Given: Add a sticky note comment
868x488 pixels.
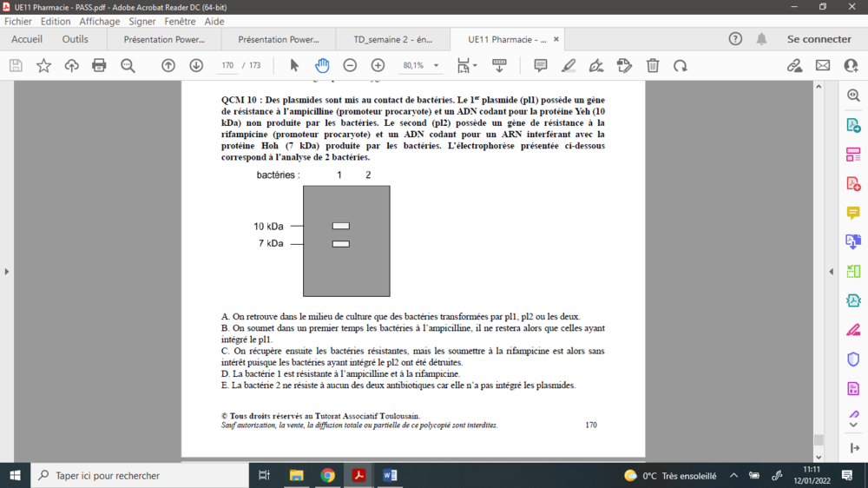Looking at the screenshot, I should [x=540, y=65].
